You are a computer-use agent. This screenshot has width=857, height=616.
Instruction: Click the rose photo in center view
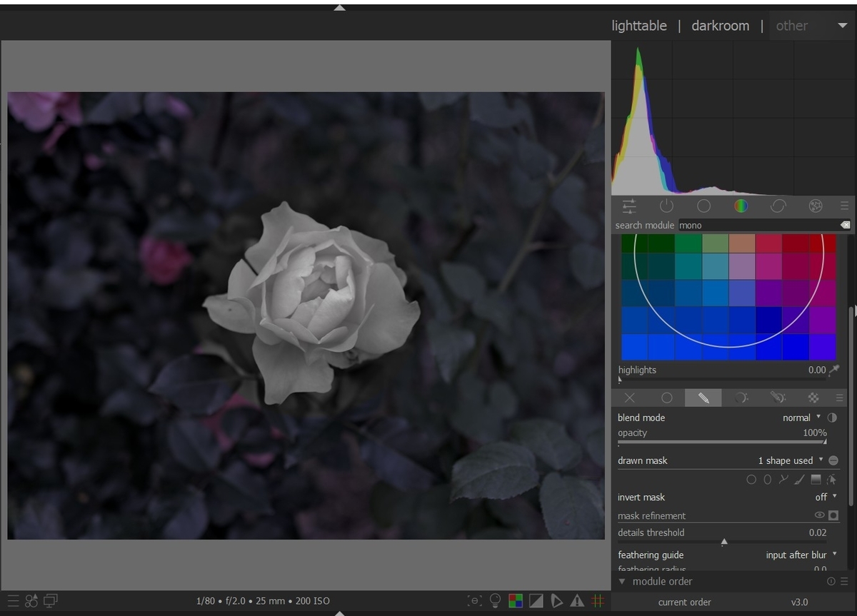[x=306, y=315]
